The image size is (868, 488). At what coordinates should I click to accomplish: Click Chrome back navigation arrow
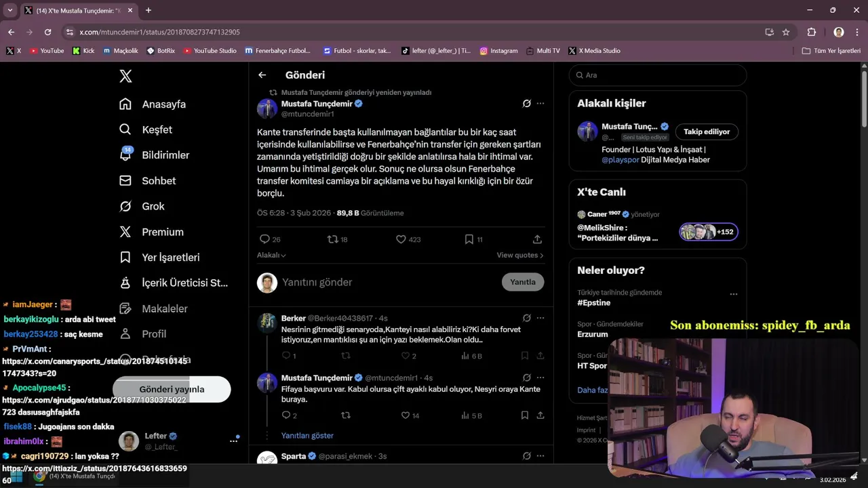pos(11,32)
